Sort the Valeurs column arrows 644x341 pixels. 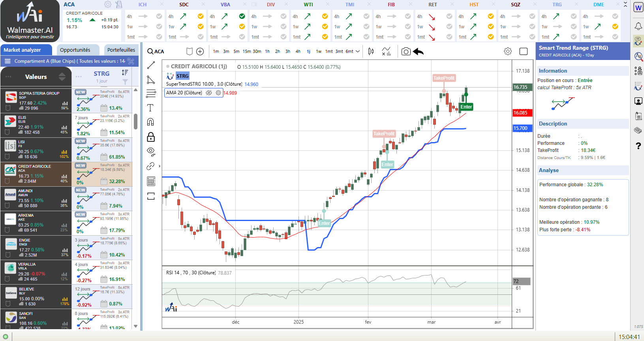62,77
